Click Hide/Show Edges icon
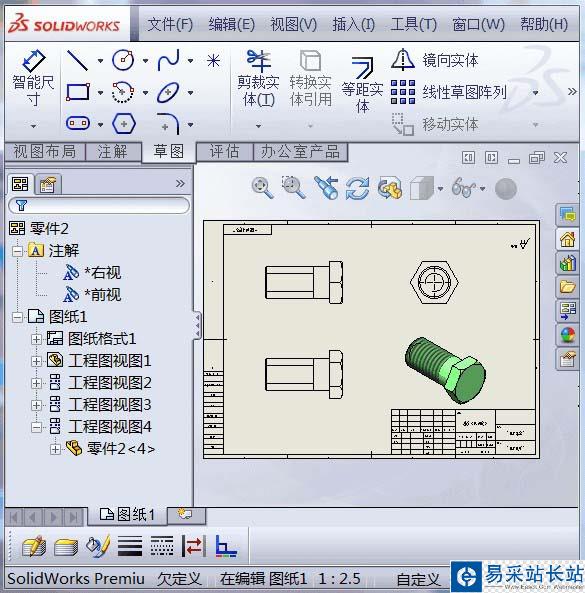 coord(194,546)
